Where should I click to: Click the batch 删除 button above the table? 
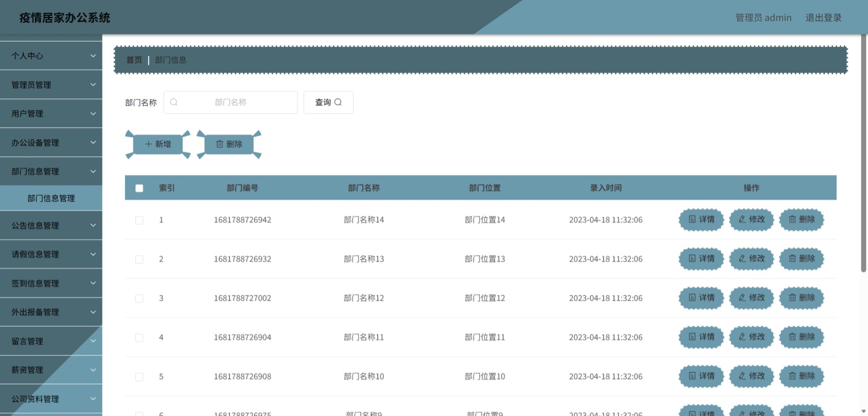(x=229, y=144)
